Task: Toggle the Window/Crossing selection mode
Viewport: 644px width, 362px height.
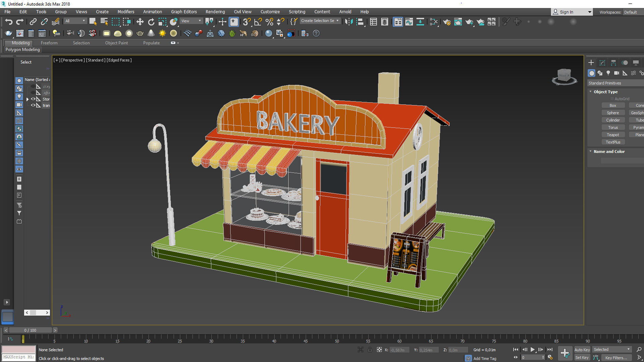Action: pyautogui.click(x=127, y=22)
